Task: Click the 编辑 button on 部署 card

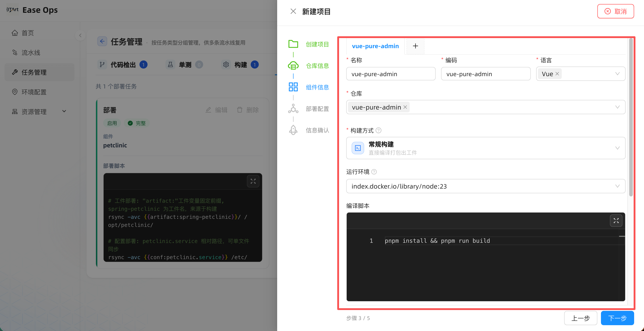Action: 216,110
